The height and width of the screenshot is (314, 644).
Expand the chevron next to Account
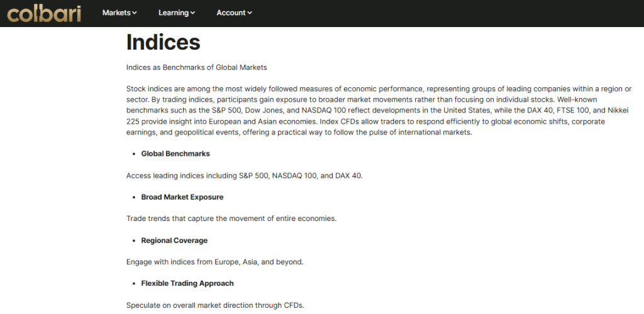[250, 13]
